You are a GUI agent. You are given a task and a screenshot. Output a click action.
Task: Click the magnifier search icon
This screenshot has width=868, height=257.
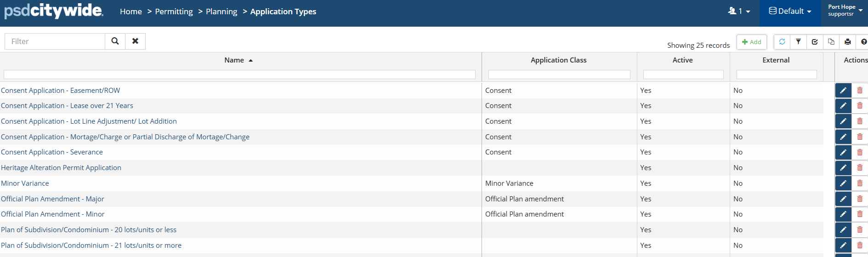point(115,41)
